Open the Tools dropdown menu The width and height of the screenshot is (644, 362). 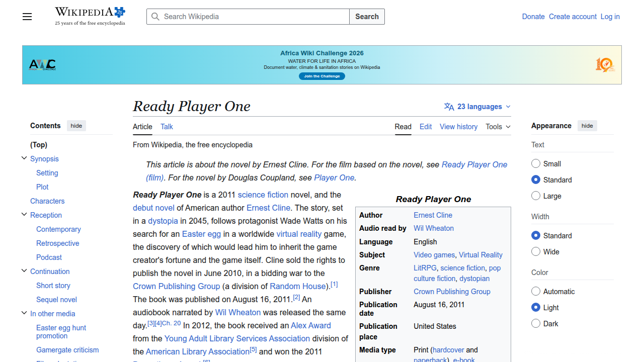coord(498,127)
